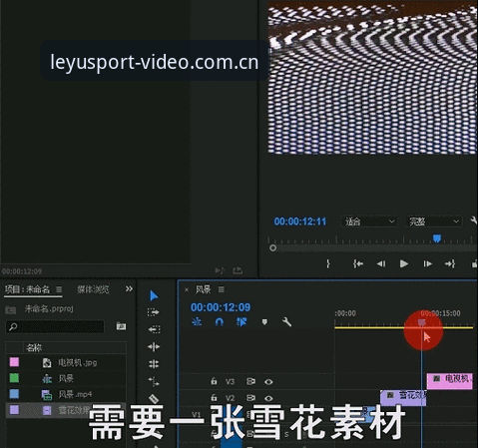Click the project search input field
This screenshot has width=478, height=448.
pos(55,326)
